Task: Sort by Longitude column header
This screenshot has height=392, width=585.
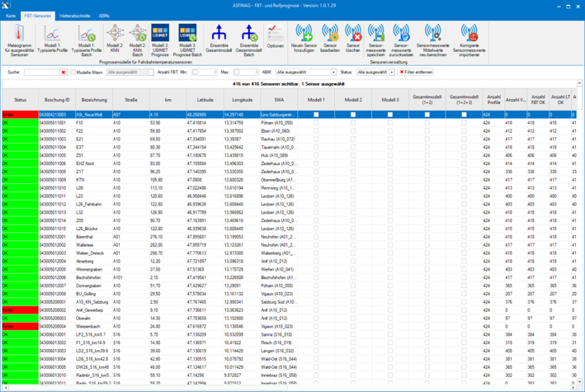Action: (x=242, y=100)
